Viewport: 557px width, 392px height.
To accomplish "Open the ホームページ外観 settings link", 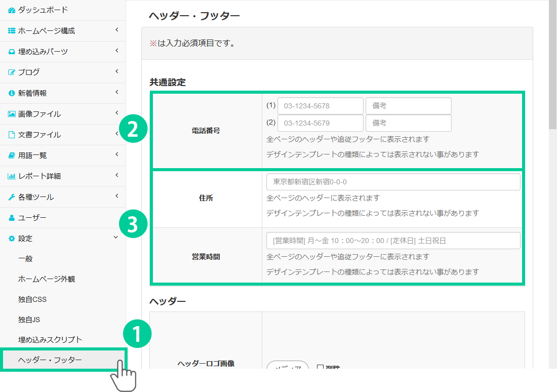I will click(47, 279).
